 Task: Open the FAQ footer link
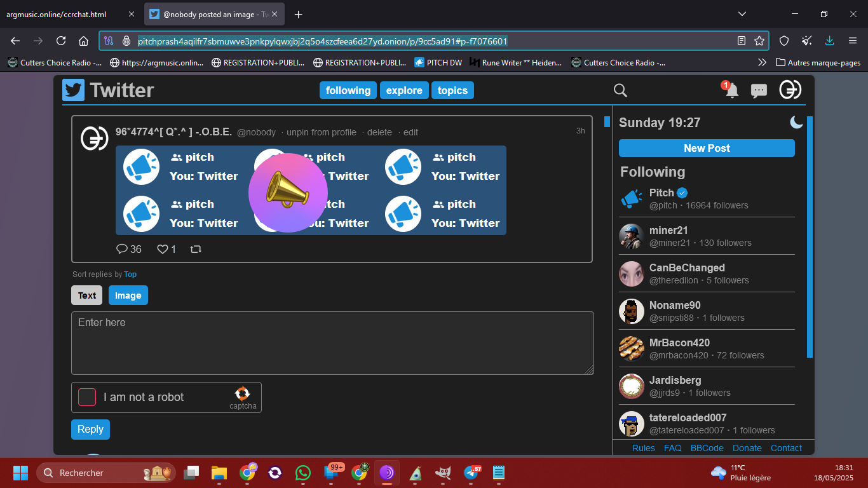(672, 448)
